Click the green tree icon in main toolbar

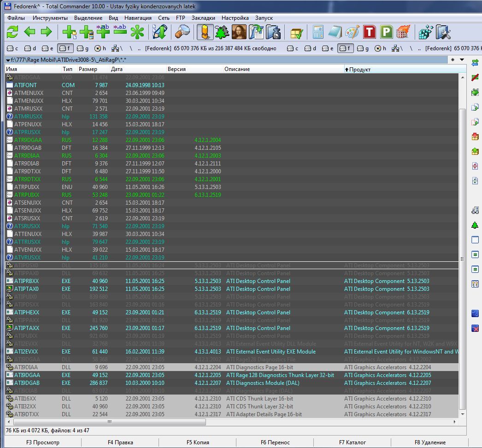point(222,32)
